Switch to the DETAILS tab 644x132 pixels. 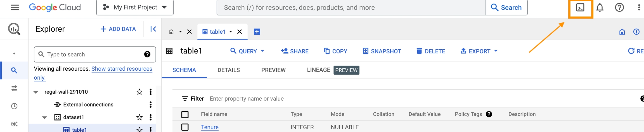[x=229, y=70]
